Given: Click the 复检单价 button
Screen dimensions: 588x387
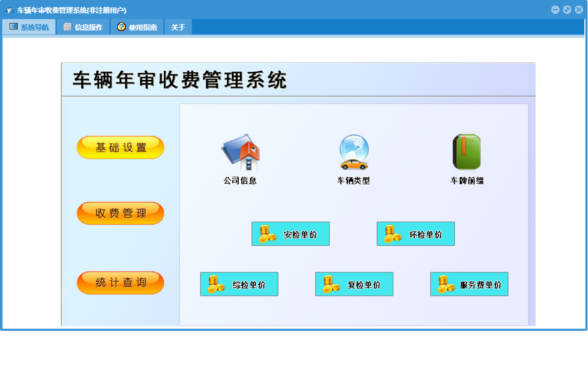Looking at the screenshot, I should coord(354,284).
